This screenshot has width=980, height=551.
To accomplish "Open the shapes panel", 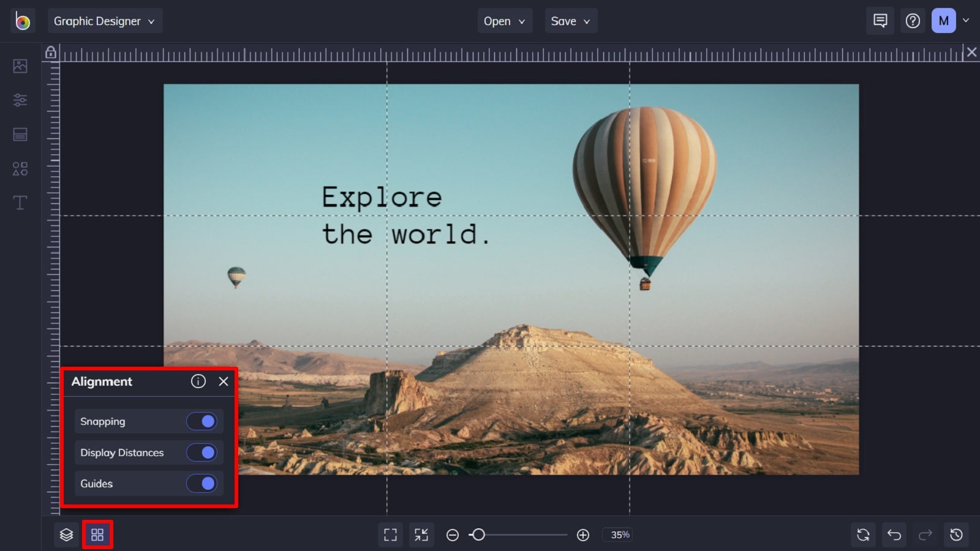I will click(x=20, y=168).
